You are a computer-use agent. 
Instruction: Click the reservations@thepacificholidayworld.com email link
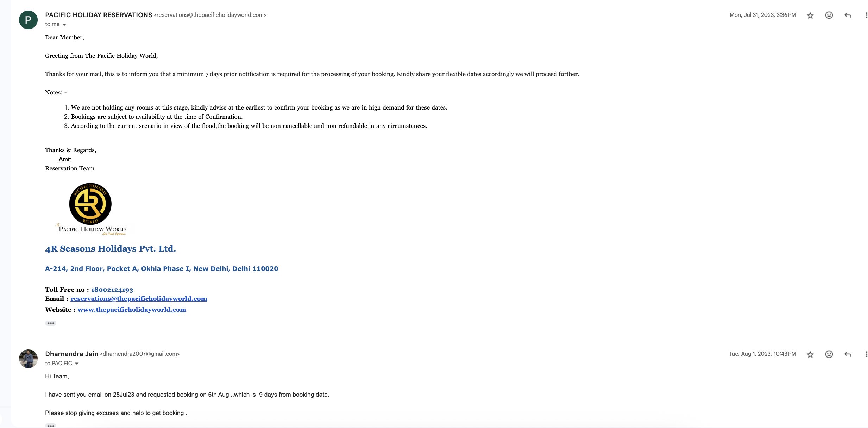coord(139,299)
